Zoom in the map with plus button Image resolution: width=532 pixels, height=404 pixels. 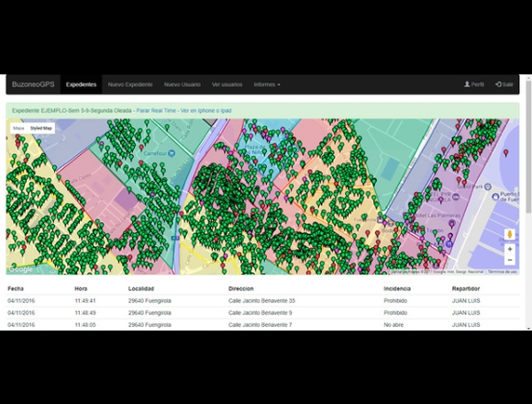click(510, 249)
